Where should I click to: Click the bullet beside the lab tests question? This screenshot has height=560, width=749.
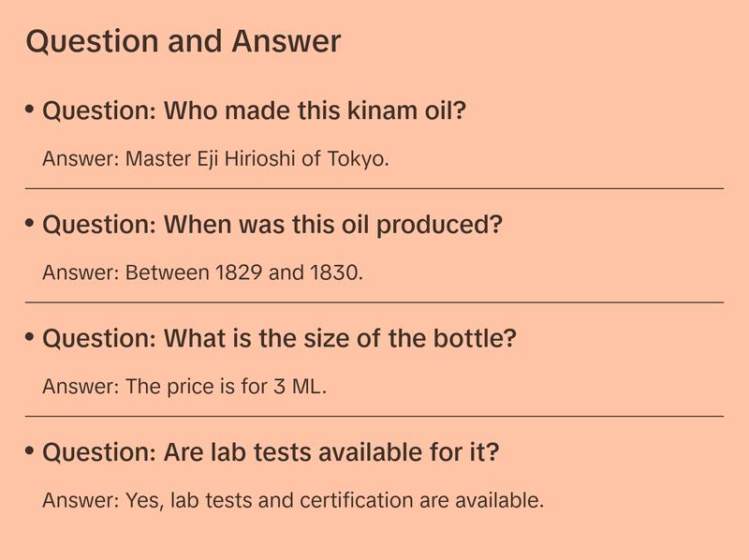click(30, 451)
